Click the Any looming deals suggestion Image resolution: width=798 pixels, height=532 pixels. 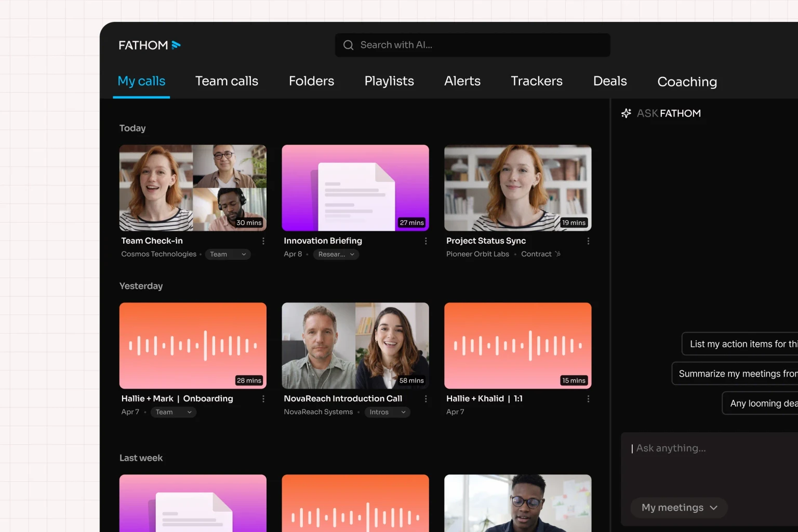pyautogui.click(x=760, y=403)
